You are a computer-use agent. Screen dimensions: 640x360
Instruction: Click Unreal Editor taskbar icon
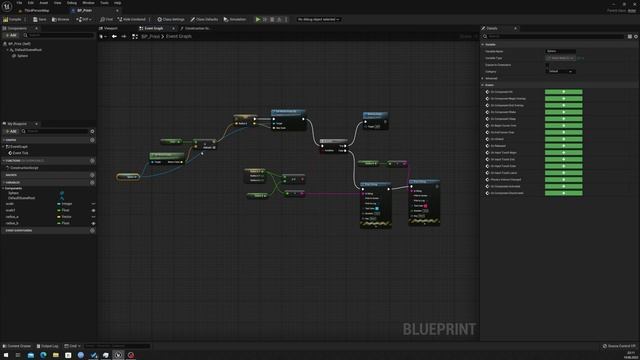click(x=118, y=355)
